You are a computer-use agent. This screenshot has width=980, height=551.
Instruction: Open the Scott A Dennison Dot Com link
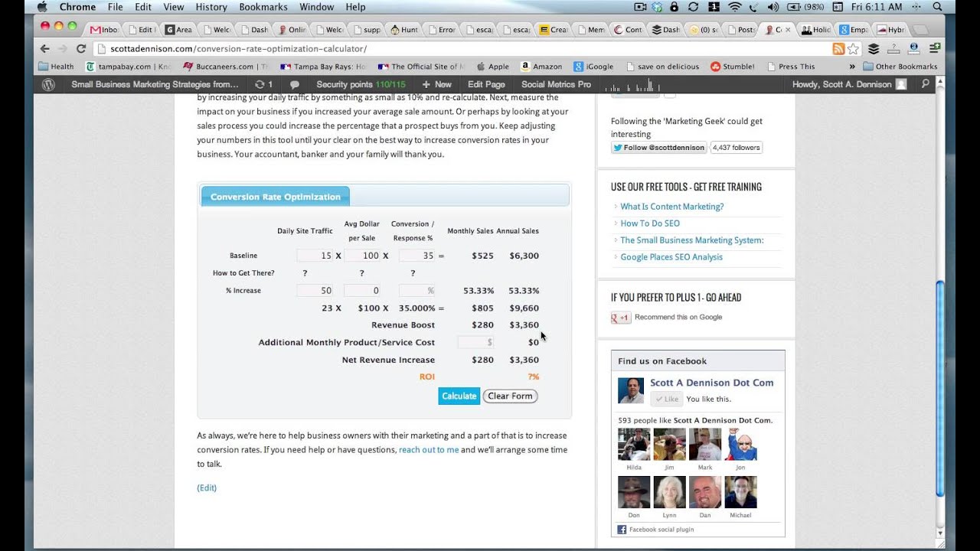pos(712,383)
